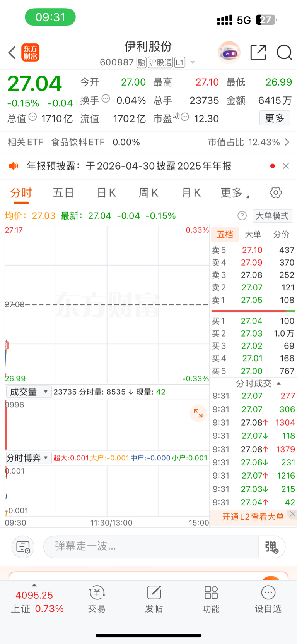Screen dimensions: 297x644
Task: Tap 卖4 row at 27.09
Action: (253, 263)
